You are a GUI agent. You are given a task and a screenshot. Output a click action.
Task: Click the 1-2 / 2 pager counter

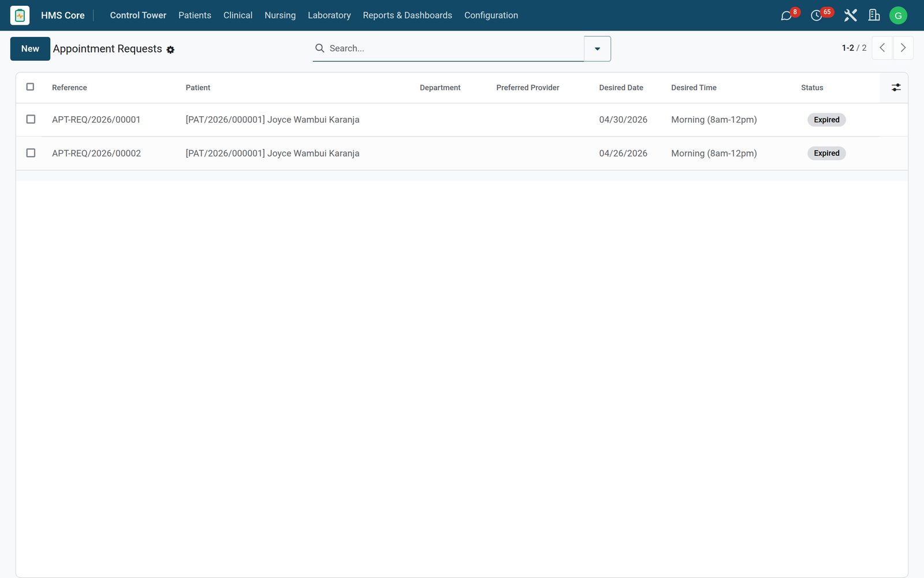pos(854,48)
